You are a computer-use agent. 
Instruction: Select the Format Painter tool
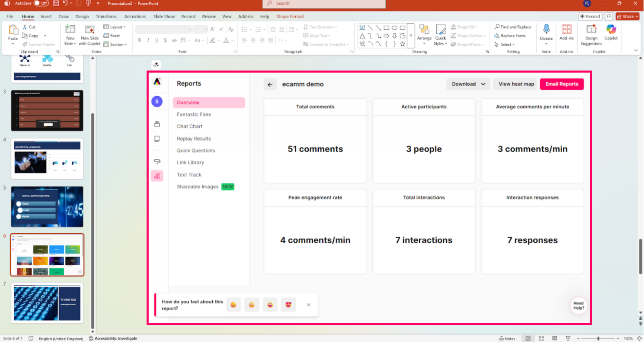[x=39, y=44]
